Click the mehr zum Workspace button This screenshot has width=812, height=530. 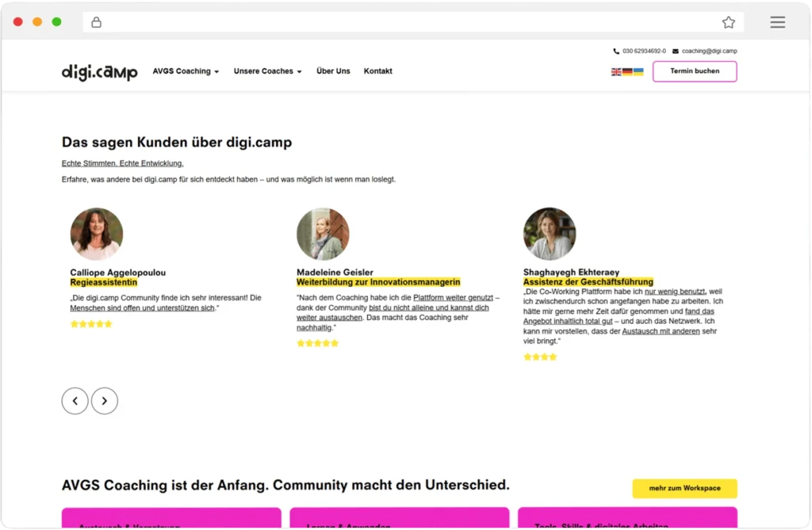tap(684, 488)
